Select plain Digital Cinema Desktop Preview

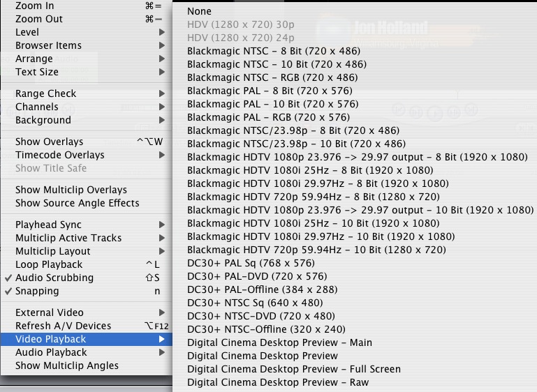point(355,356)
